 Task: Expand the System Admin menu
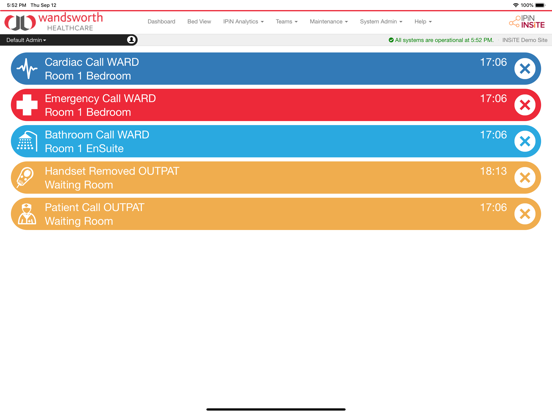(381, 21)
